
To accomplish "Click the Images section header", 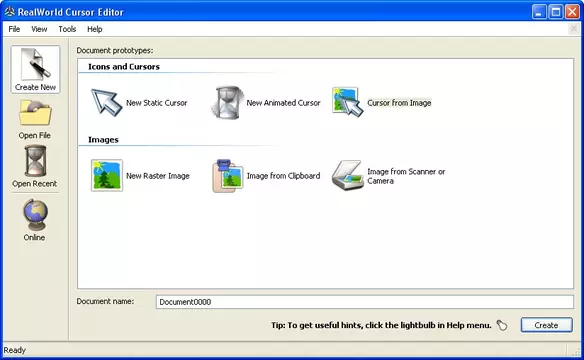I will 103,140.
